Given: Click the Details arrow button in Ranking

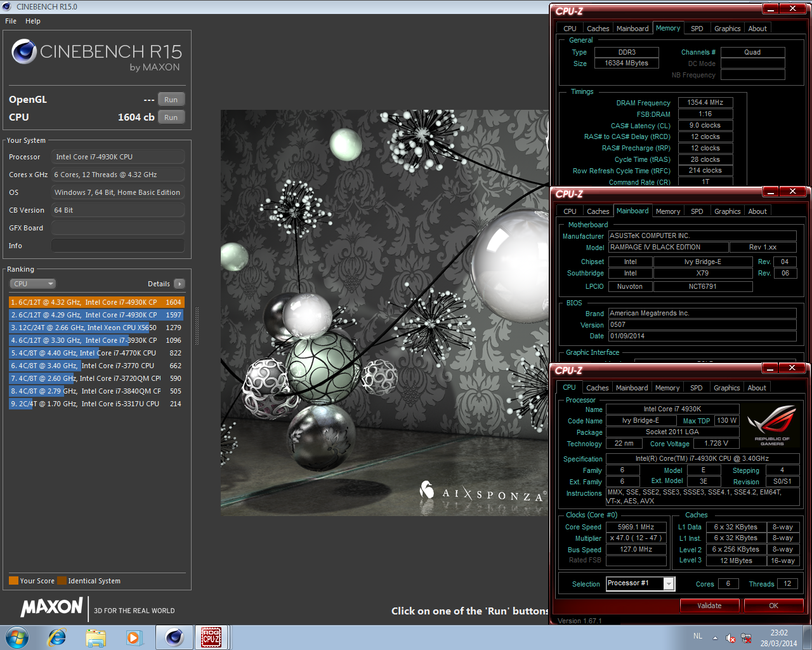Looking at the screenshot, I should [x=180, y=284].
